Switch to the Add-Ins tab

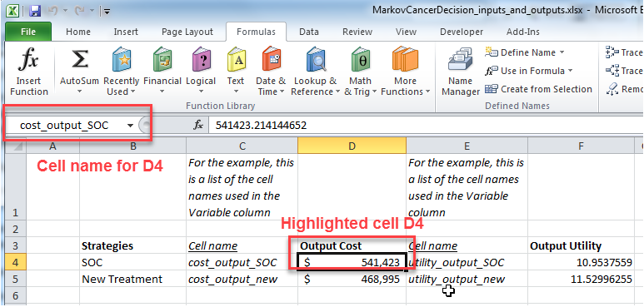(523, 32)
